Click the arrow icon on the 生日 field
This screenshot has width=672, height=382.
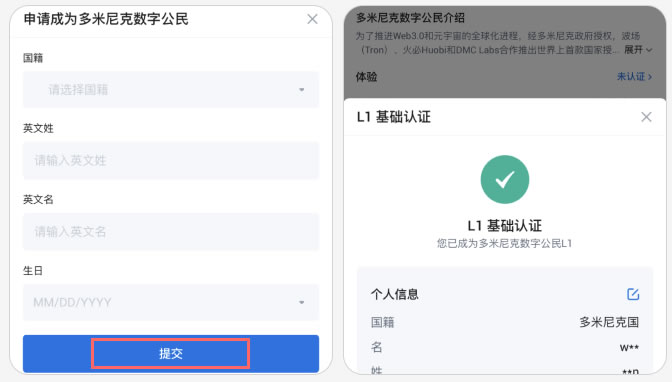(x=302, y=302)
